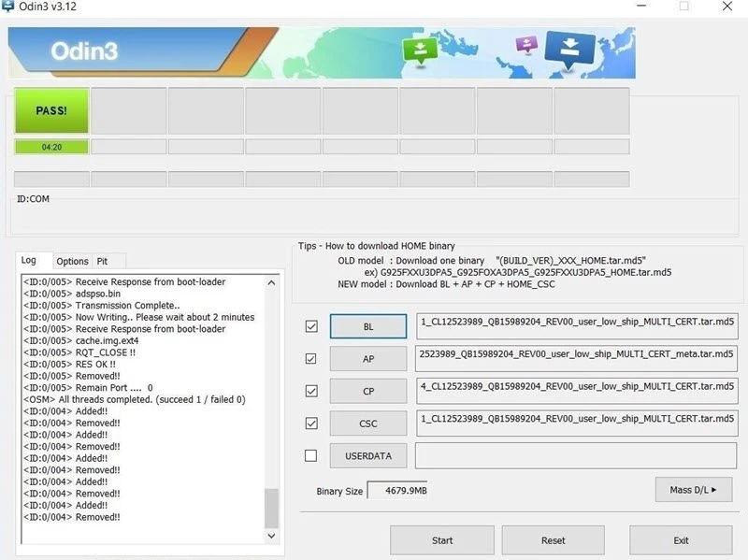Click the Odin app icon in title bar
Viewport: 748px width, 560px height.
(x=10, y=7)
